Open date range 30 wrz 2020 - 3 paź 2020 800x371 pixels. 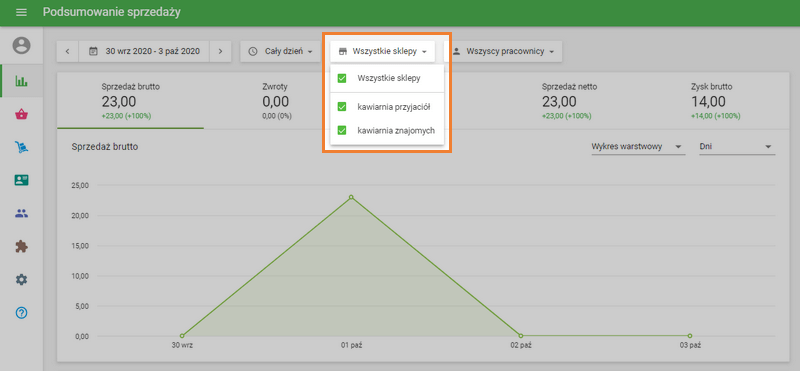click(x=144, y=52)
